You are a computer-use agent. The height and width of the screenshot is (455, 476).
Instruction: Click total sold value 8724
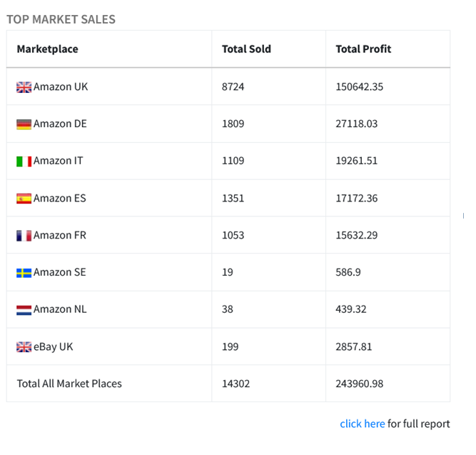(x=233, y=86)
